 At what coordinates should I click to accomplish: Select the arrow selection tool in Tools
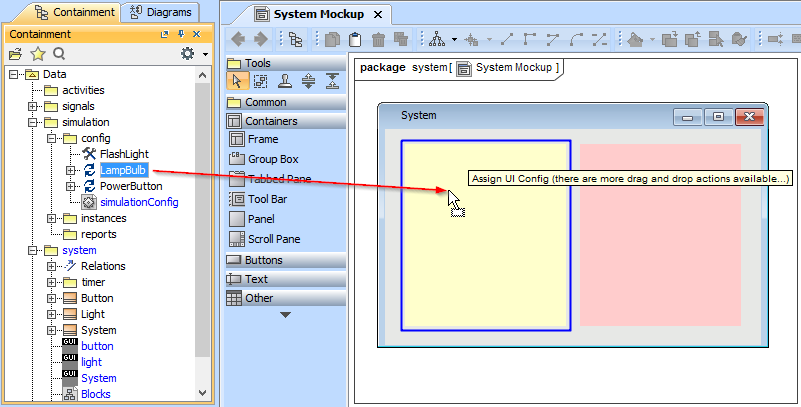pos(238,81)
